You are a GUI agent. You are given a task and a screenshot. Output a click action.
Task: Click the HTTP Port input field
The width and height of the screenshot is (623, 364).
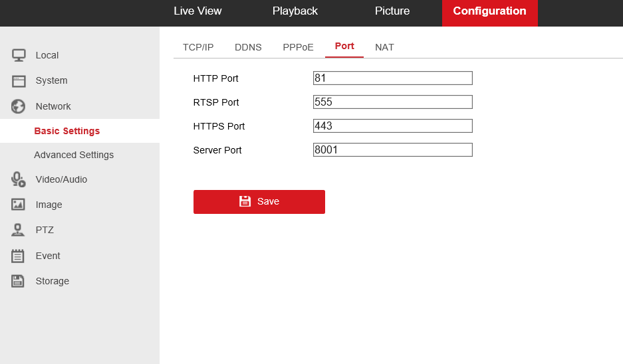[x=392, y=78]
